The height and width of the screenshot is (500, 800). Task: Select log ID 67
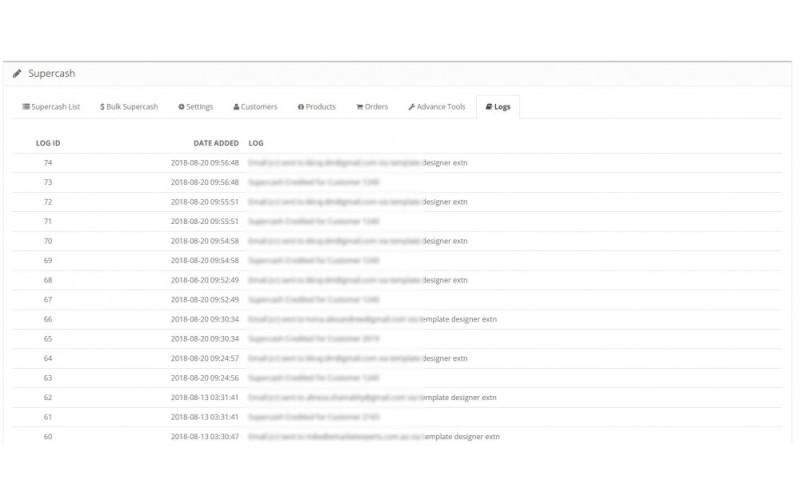[x=48, y=299]
